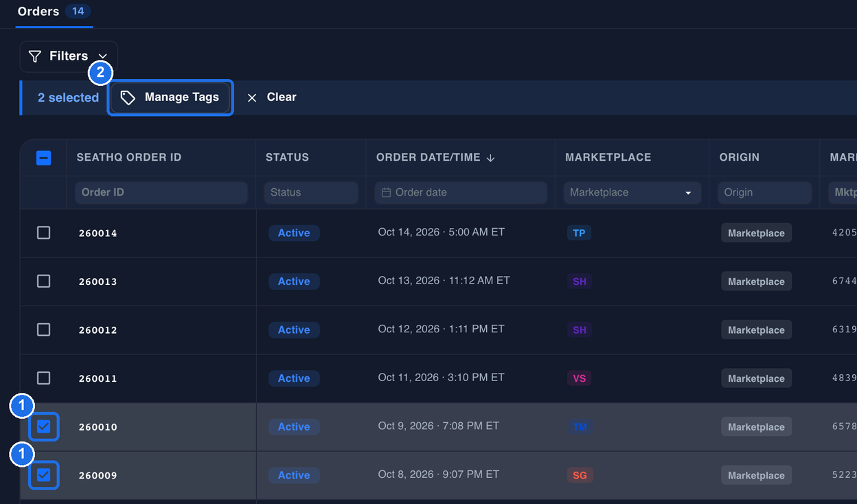The image size is (857, 504).
Task: Click the tag icon in Manage Tags
Action: pyautogui.click(x=128, y=98)
